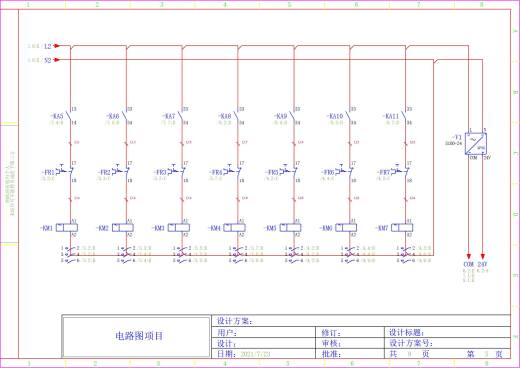Select the KA5 relay contact symbol
The image size is (520, 368).
pos(69,116)
